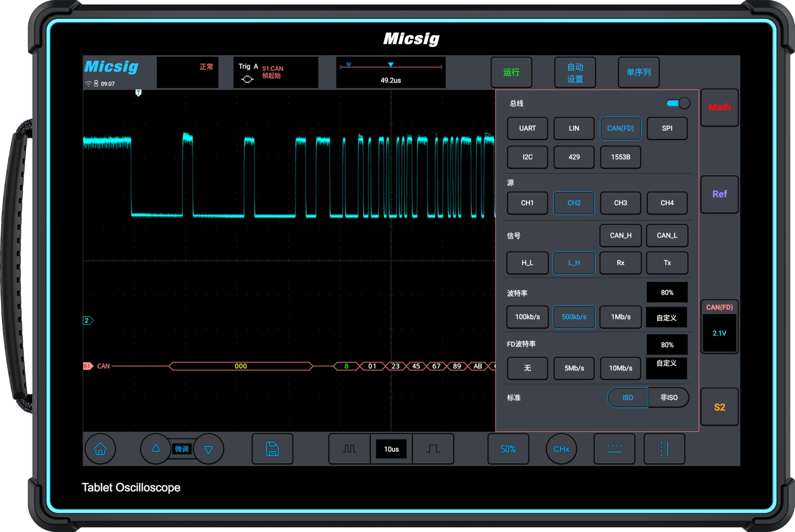Select 非ISO CAN FD standard
This screenshot has width=795, height=532.
click(x=669, y=397)
